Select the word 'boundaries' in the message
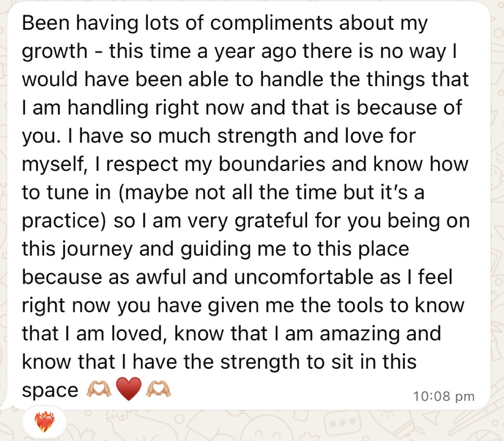The image size is (504, 441). (x=272, y=164)
